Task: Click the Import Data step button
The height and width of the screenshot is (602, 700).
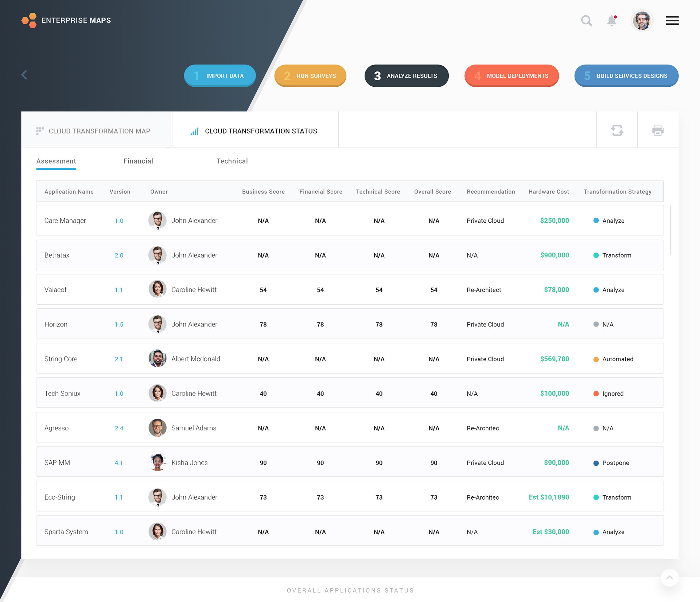Action: click(x=220, y=76)
